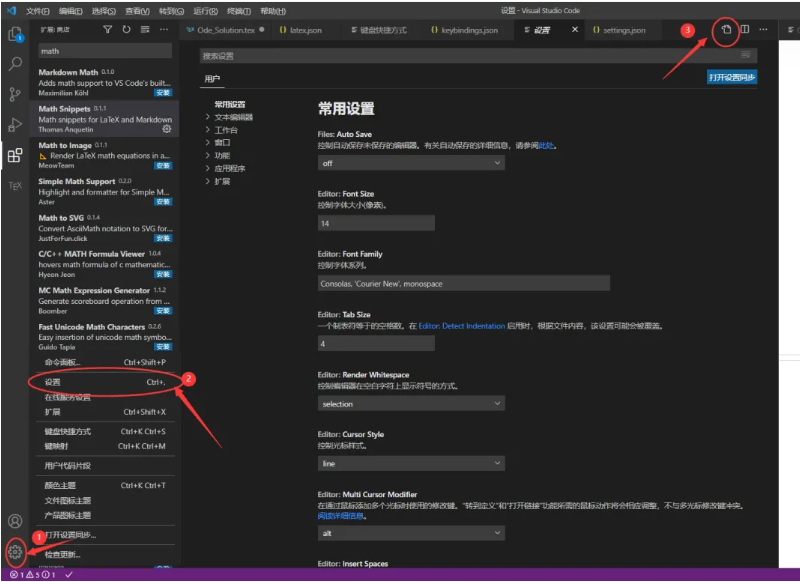
Task: Choose 颜色主题 from manage menu
Action: pos(105,486)
